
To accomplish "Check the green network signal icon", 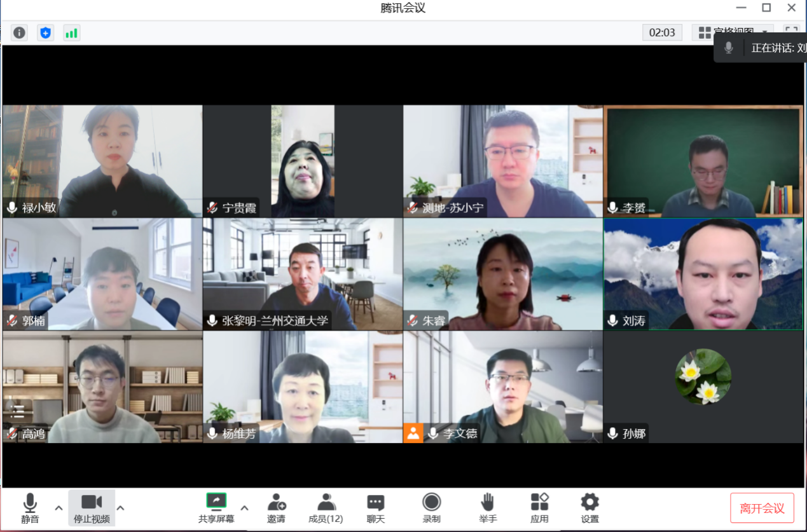I will point(71,32).
